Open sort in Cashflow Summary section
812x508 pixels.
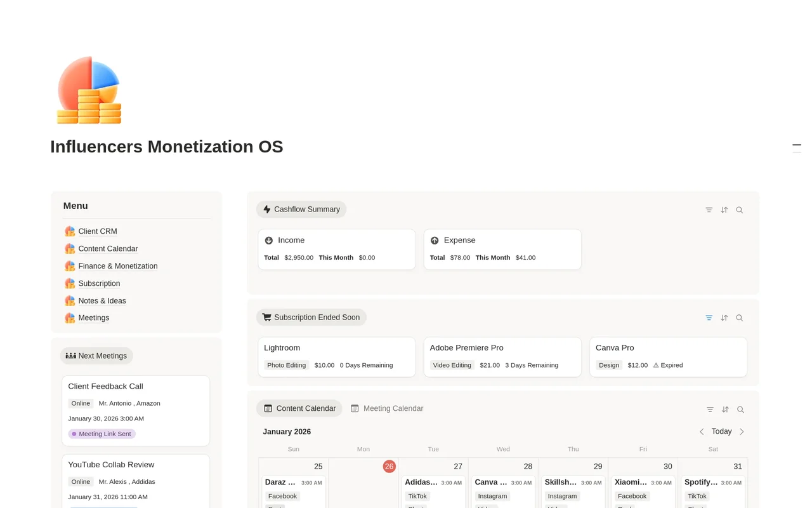pyautogui.click(x=724, y=210)
